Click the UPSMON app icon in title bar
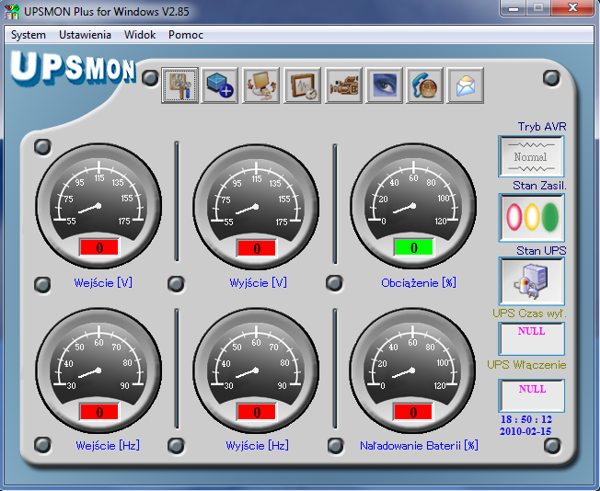This screenshot has width=600, height=491. click(x=11, y=11)
